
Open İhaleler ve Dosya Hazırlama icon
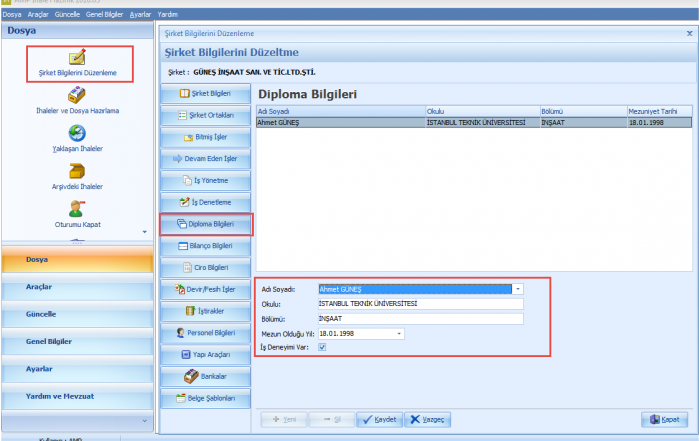[77, 96]
